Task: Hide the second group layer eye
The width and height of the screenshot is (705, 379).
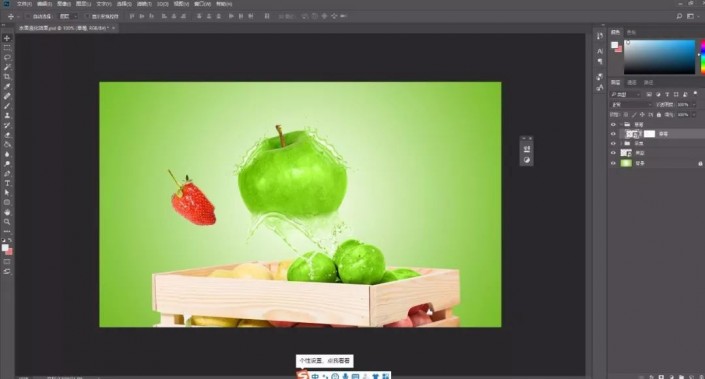Action: pyautogui.click(x=613, y=143)
